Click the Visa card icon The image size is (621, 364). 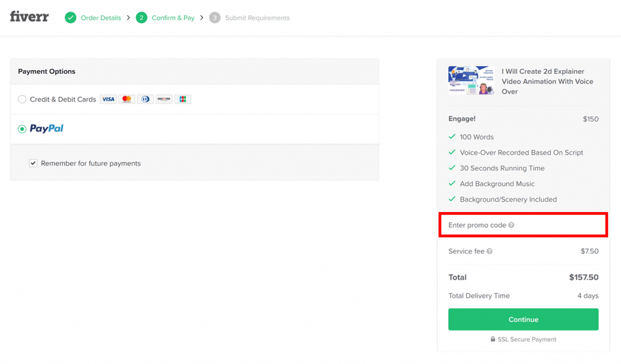pos(108,99)
